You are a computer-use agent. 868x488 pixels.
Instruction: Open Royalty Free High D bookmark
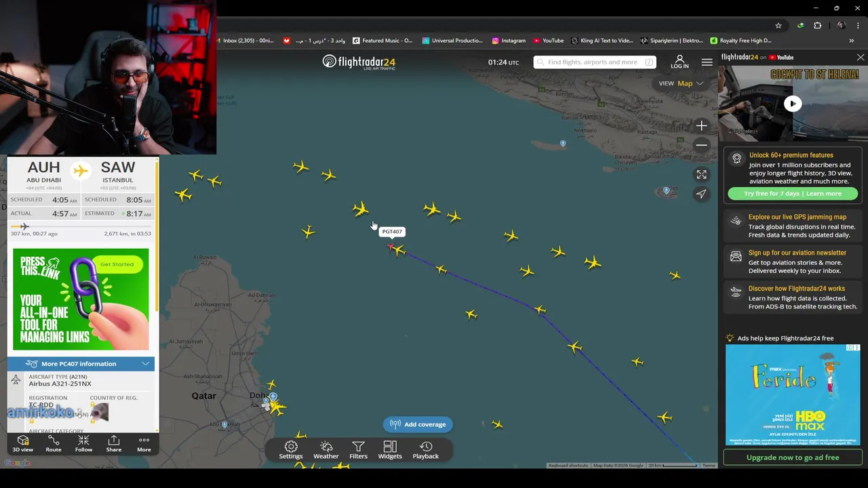tap(741, 41)
